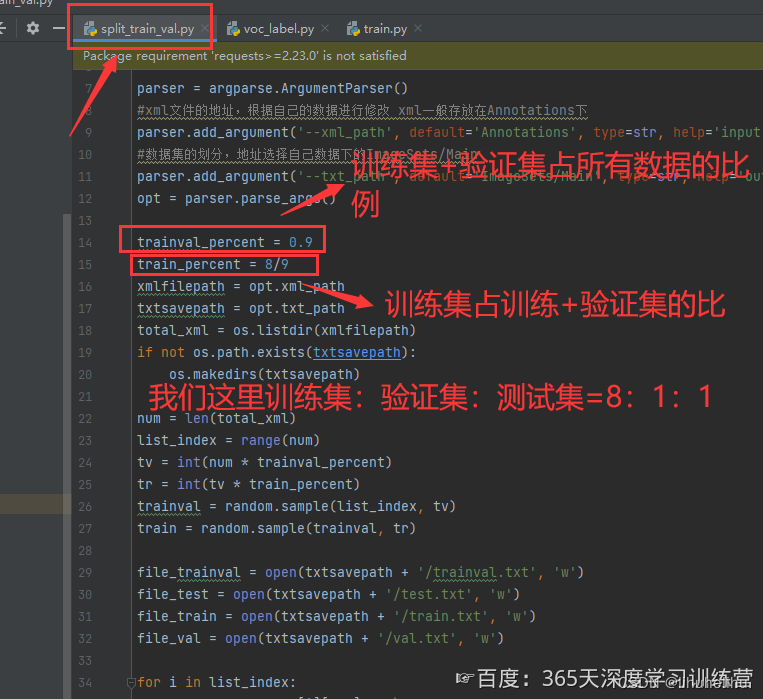Click the '/val.txt' string on line 32
The image size is (763, 699).
418,638
